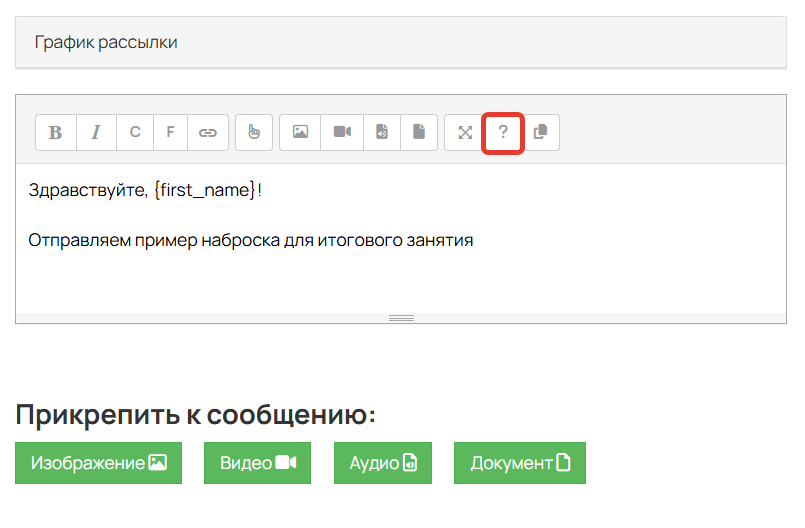The width and height of the screenshot is (805, 528).
Task: Attach image with Изображение button
Action: point(99,463)
